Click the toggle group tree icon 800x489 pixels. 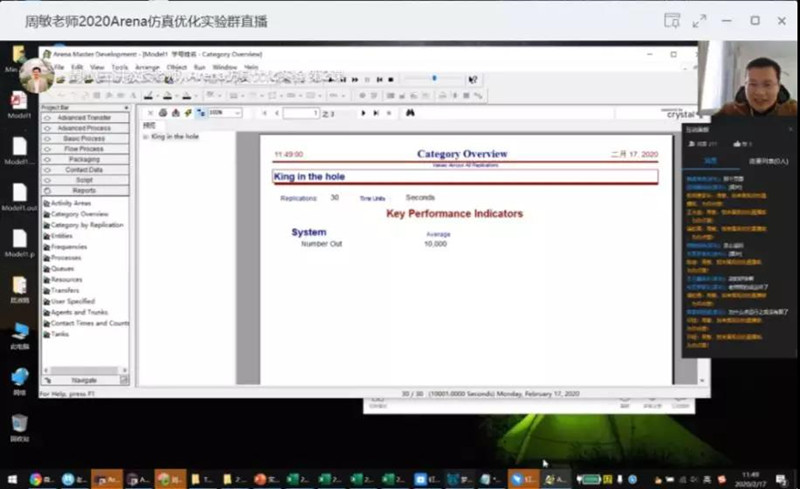tap(199, 113)
